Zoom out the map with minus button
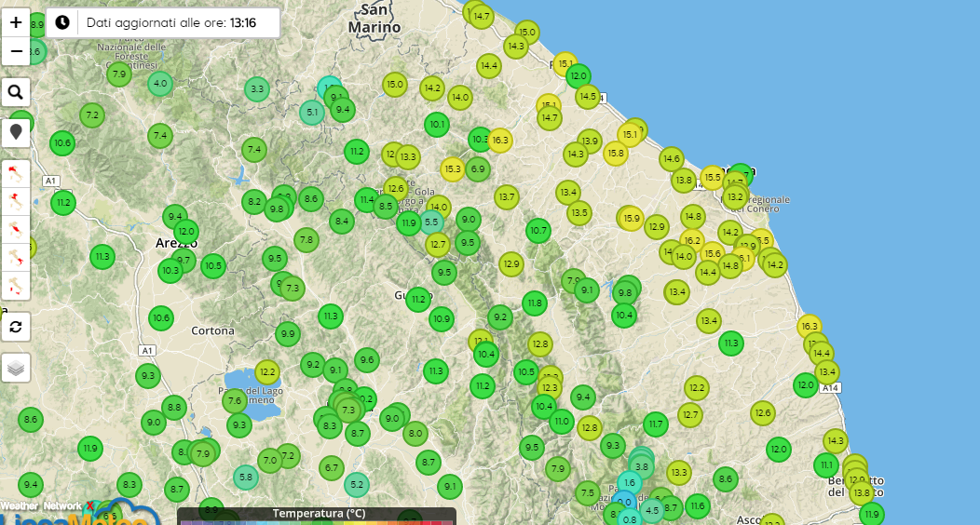 [16, 51]
